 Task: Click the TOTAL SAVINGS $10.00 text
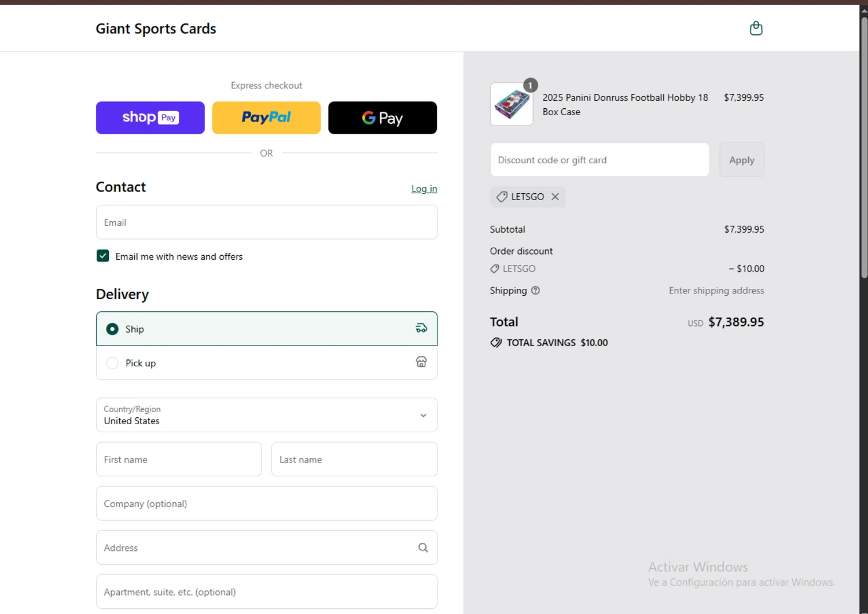click(557, 343)
